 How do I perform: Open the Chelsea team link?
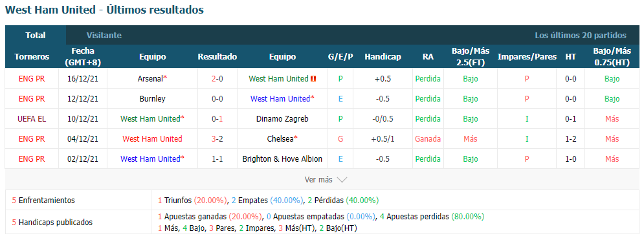coord(280,139)
